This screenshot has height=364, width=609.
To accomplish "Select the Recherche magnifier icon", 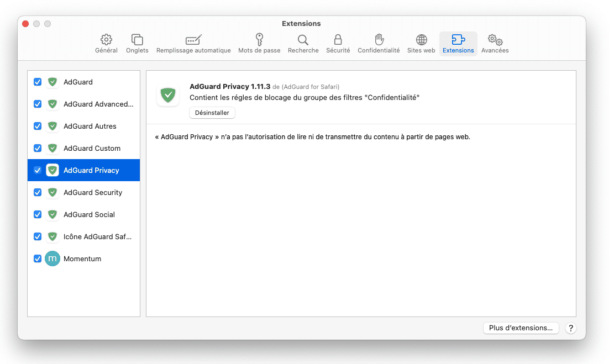I will click(x=303, y=40).
